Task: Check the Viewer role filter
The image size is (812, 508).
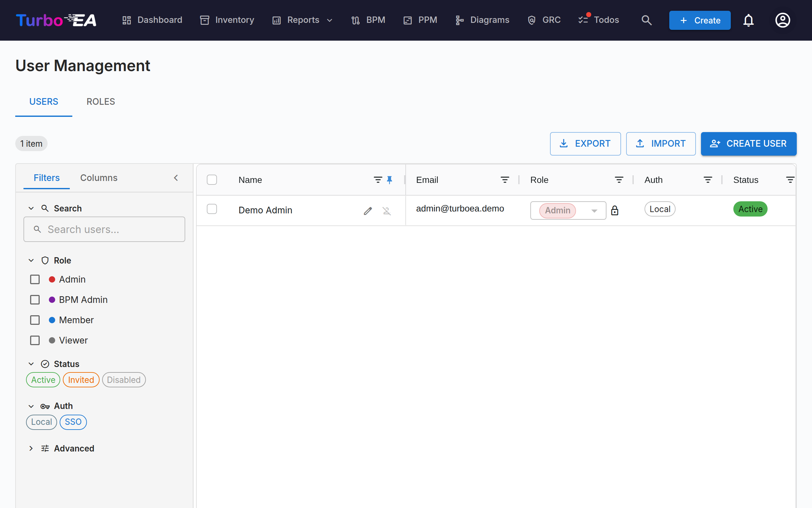Action: tap(35, 340)
